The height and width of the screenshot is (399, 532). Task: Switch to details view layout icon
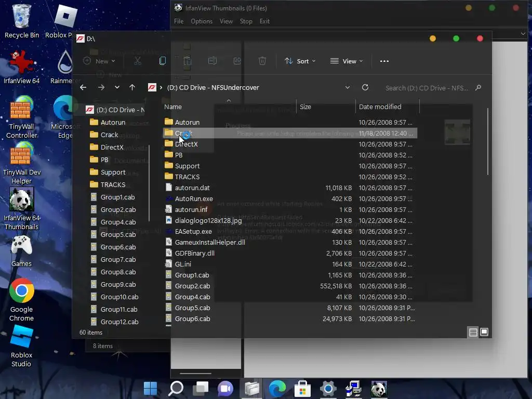pyautogui.click(x=473, y=332)
